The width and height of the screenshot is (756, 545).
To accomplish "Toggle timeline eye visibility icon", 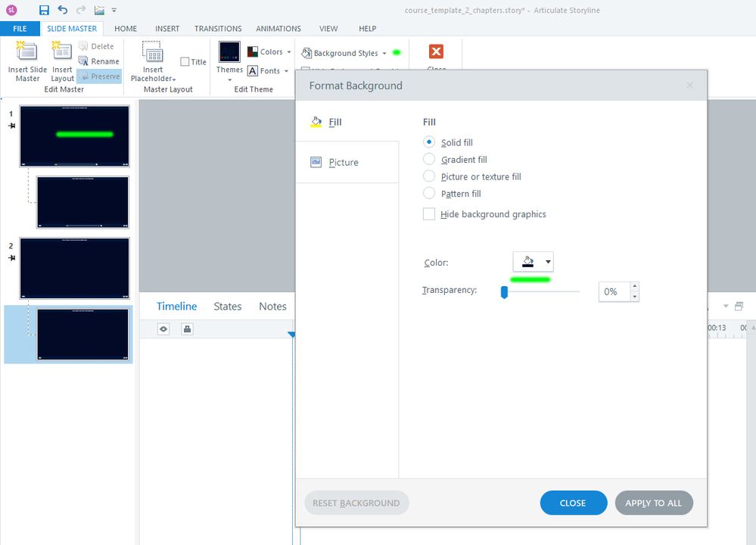I will 163,329.
